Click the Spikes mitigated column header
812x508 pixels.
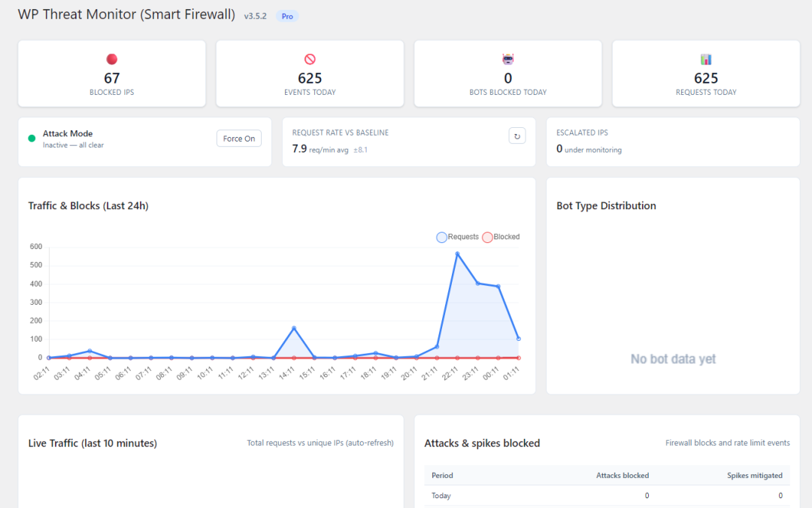tap(755, 476)
